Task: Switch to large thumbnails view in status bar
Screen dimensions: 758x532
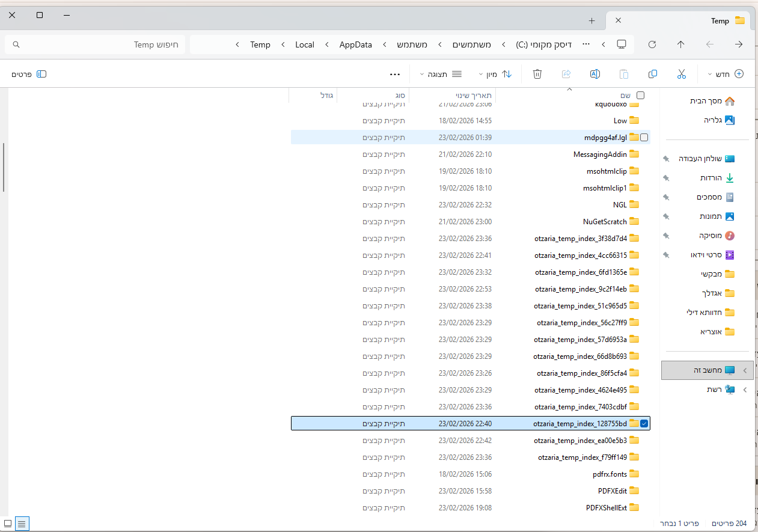Action: click(x=8, y=524)
